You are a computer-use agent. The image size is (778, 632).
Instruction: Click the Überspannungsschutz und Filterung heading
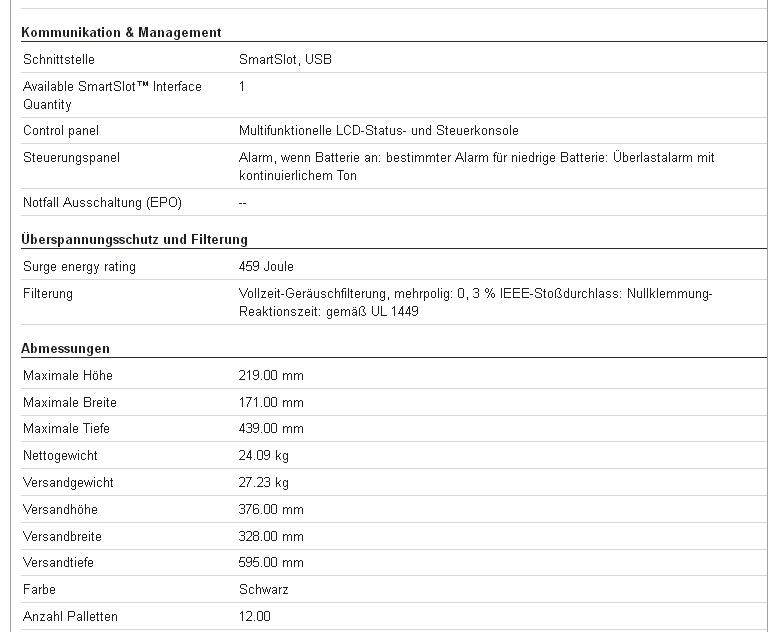tap(134, 240)
